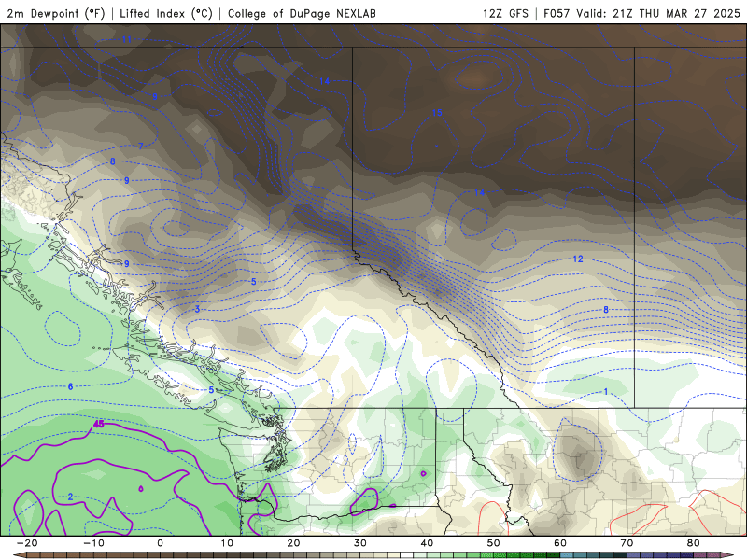747x560 pixels.
Task: Click the blue "2" contour label
Action: click(71, 497)
